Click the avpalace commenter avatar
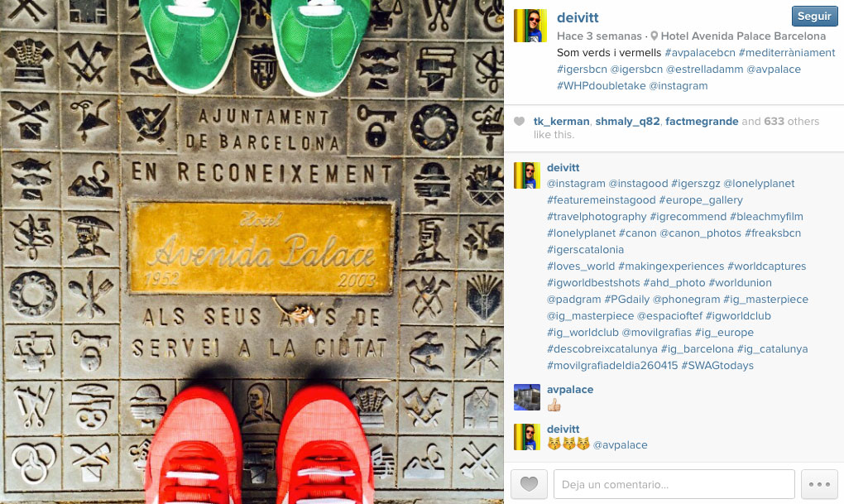Screen dimensions: 844x504 coord(527,397)
